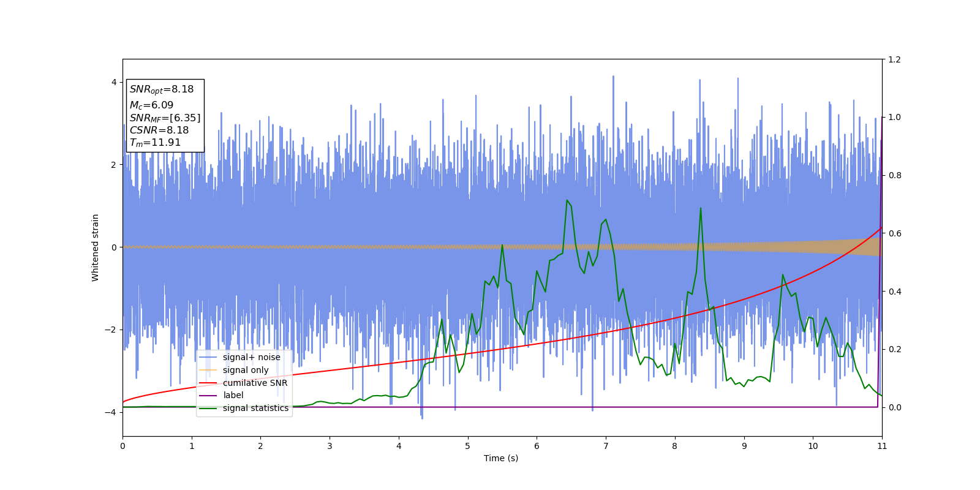Screen dimensions: 980x490
Task: Click x-axis tick label 11
Action: (x=882, y=446)
